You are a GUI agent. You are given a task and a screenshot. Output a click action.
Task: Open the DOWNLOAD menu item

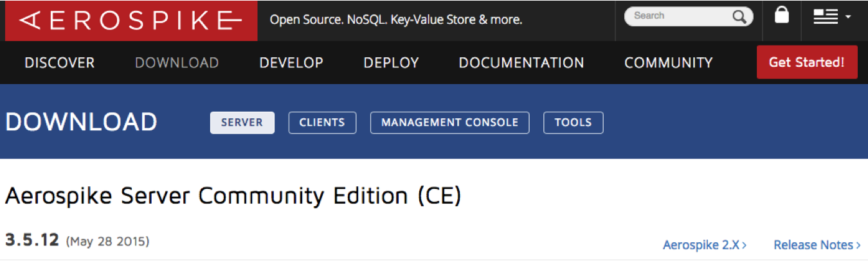177,63
